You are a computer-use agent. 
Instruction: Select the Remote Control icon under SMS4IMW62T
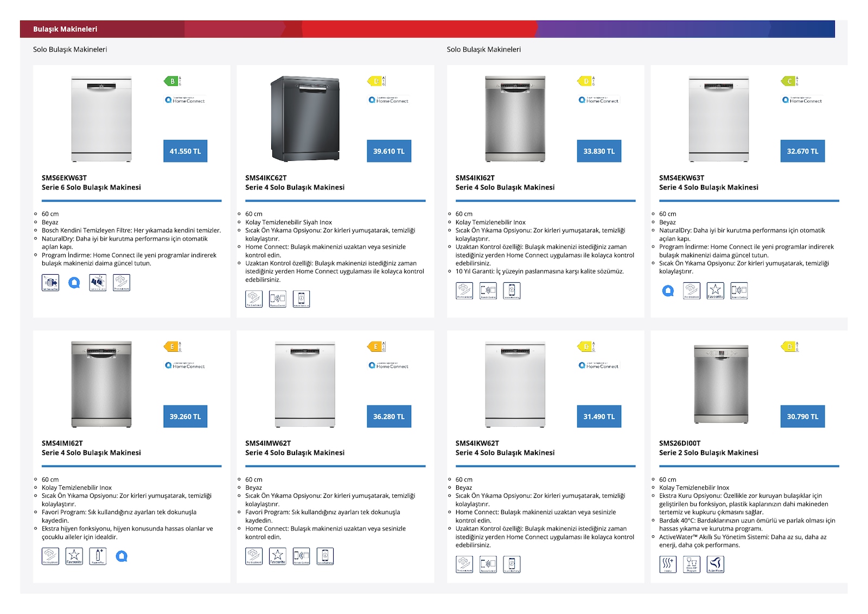click(x=301, y=556)
